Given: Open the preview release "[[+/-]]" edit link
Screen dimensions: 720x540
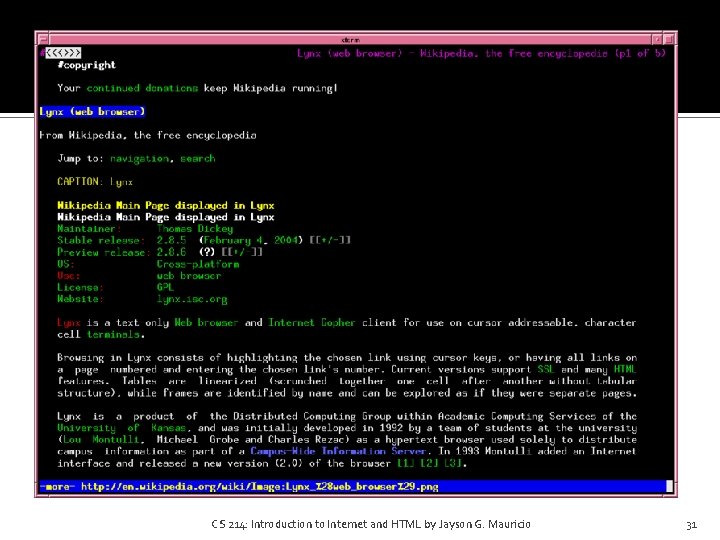Looking at the screenshot, I should coord(242,252).
